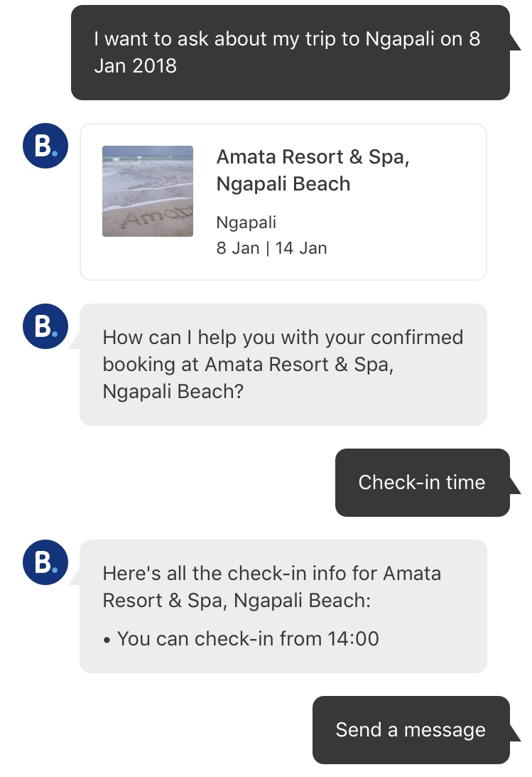Click the Booking avatar beside the hotel card
This screenshot has width=532, height=777.
point(45,146)
